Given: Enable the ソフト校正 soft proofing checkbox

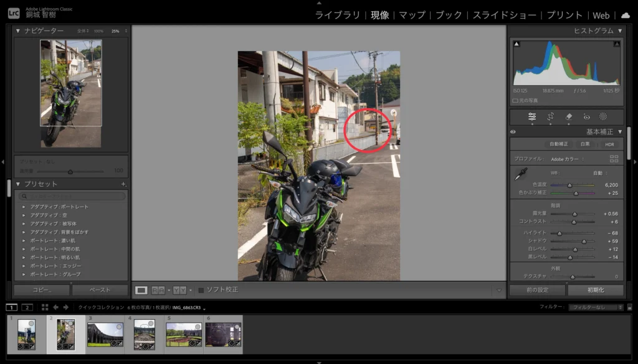Looking at the screenshot, I should [x=201, y=290].
